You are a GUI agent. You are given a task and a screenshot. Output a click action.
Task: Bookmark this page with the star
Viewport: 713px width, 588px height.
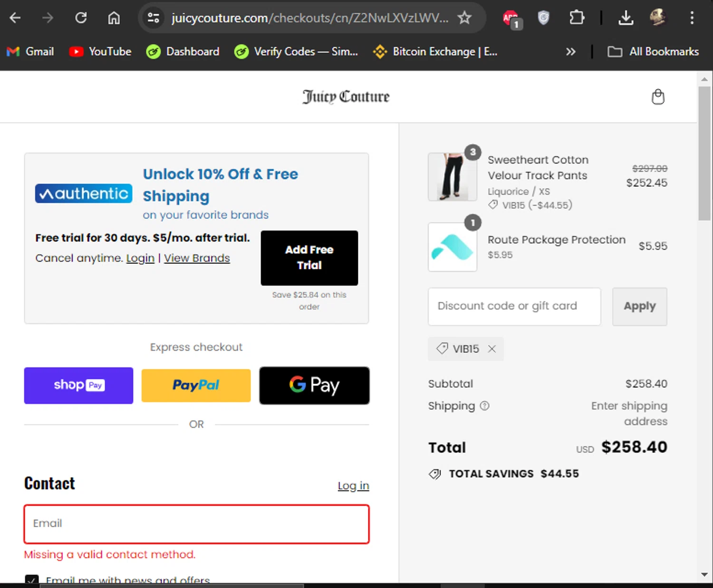(x=464, y=18)
